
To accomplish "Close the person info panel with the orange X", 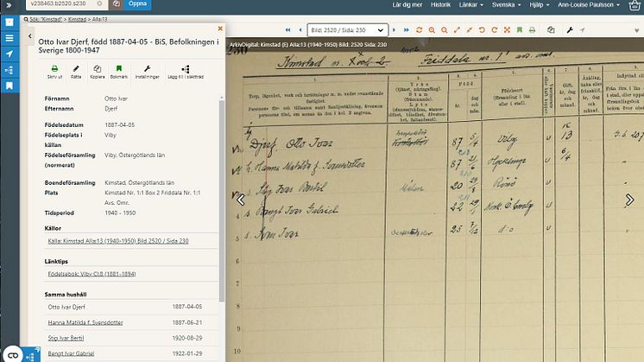I will click(220, 29).
